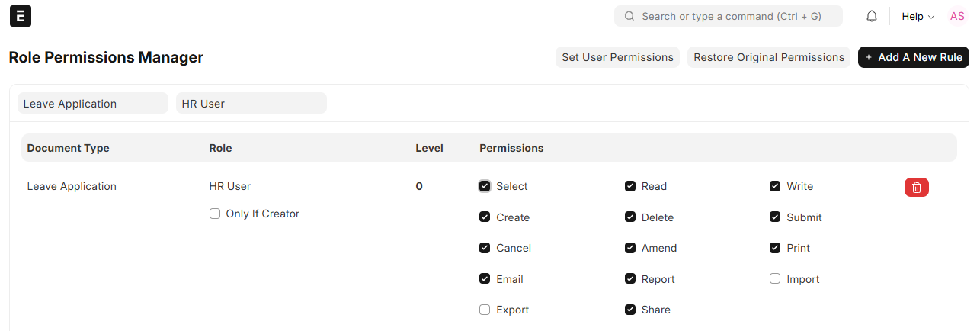This screenshot has height=331, width=980.
Task: Click Restore Original Permissions button
Action: 768,57
